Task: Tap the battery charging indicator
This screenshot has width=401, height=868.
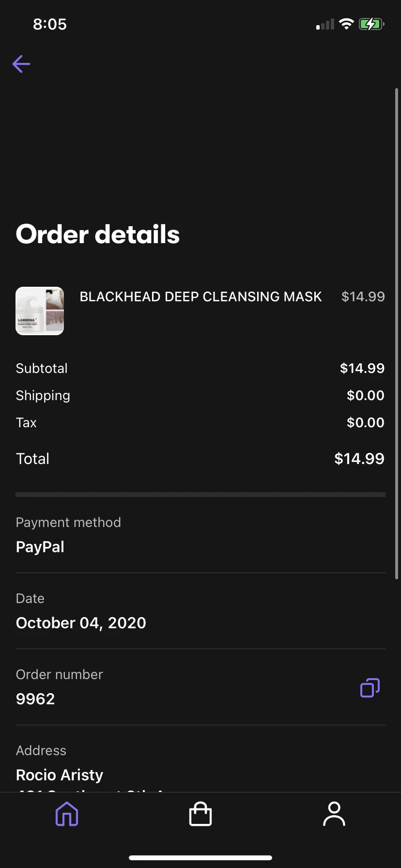Action: pyautogui.click(x=371, y=24)
